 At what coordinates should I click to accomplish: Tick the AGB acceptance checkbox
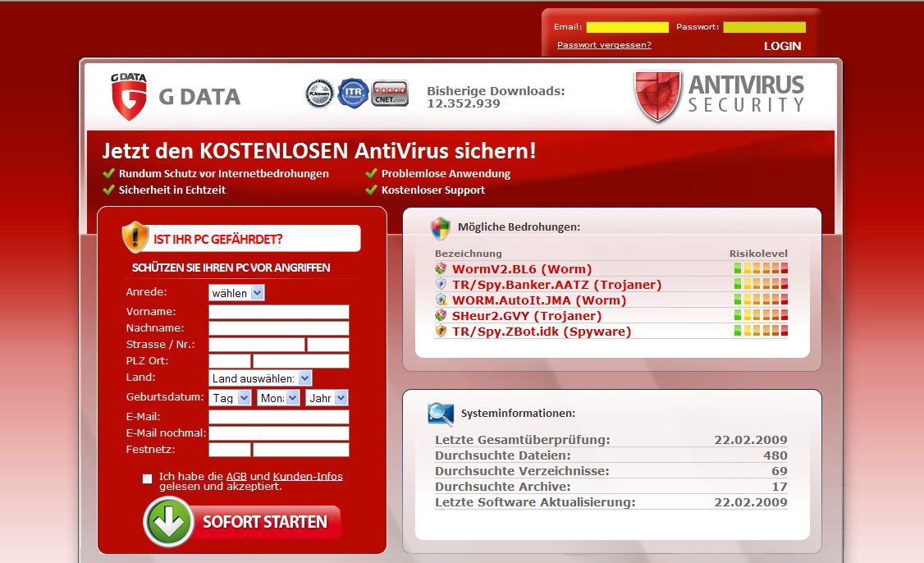pyautogui.click(x=148, y=478)
